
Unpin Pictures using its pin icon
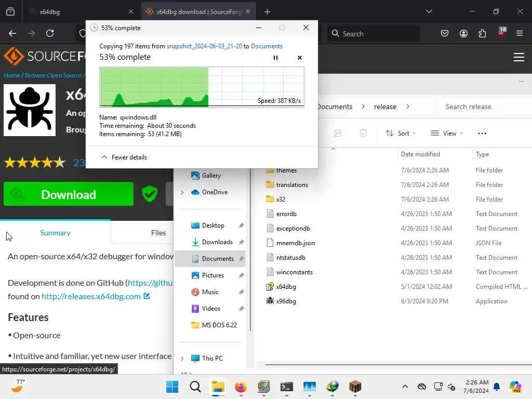click(241, 275)
